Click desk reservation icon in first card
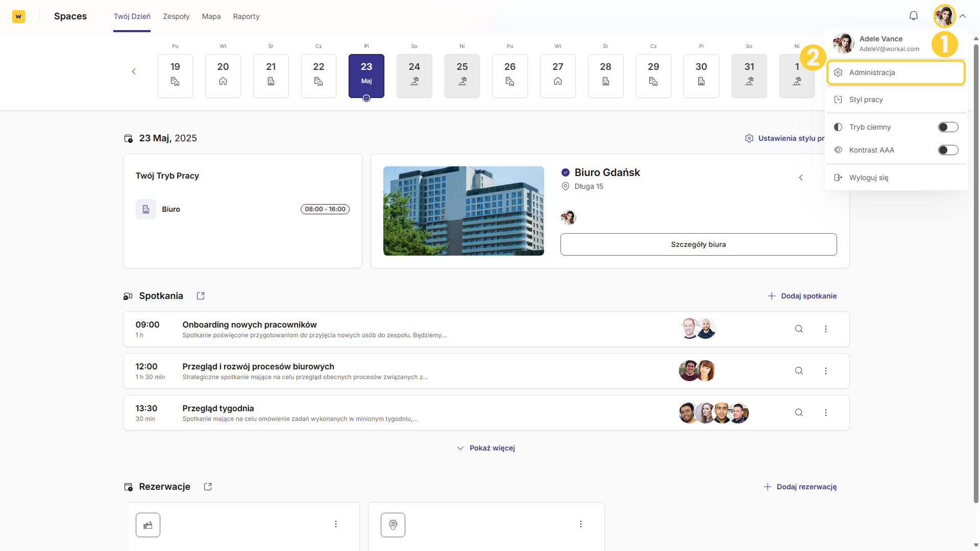This screenshot has width=980, height=551. pyautogui.click(x=148, y=525)
